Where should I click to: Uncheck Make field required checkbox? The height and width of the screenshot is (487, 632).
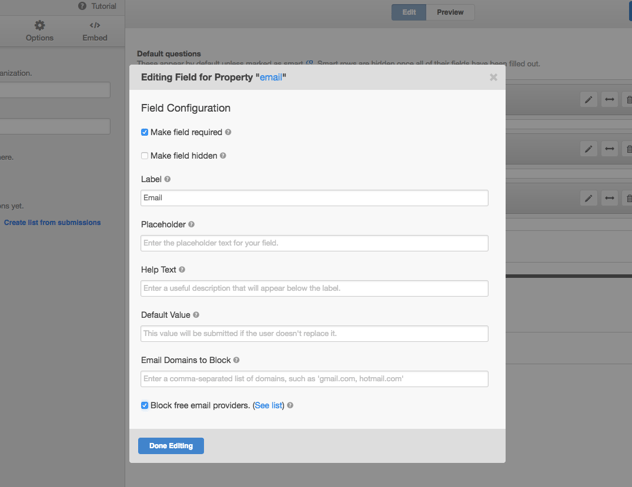(x=145, y=132)
